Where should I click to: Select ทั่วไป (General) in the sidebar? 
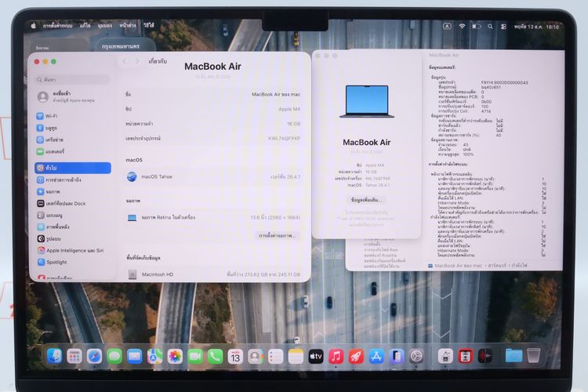click(x=73, y=168)
